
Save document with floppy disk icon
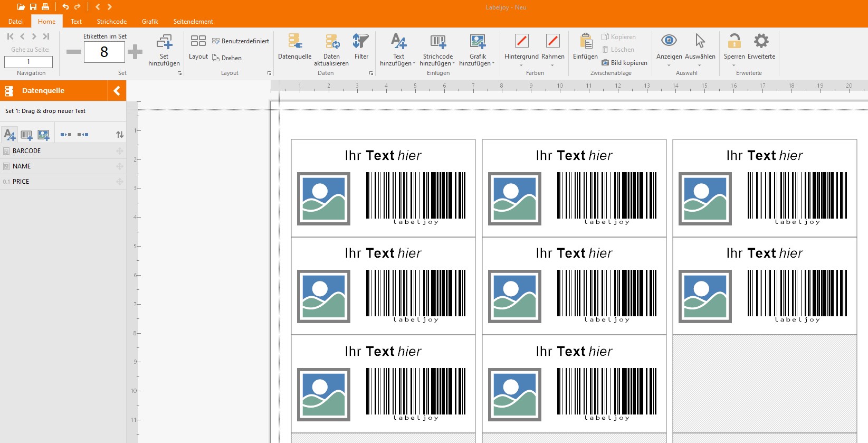pyautogui.click(x=33, y=7)
